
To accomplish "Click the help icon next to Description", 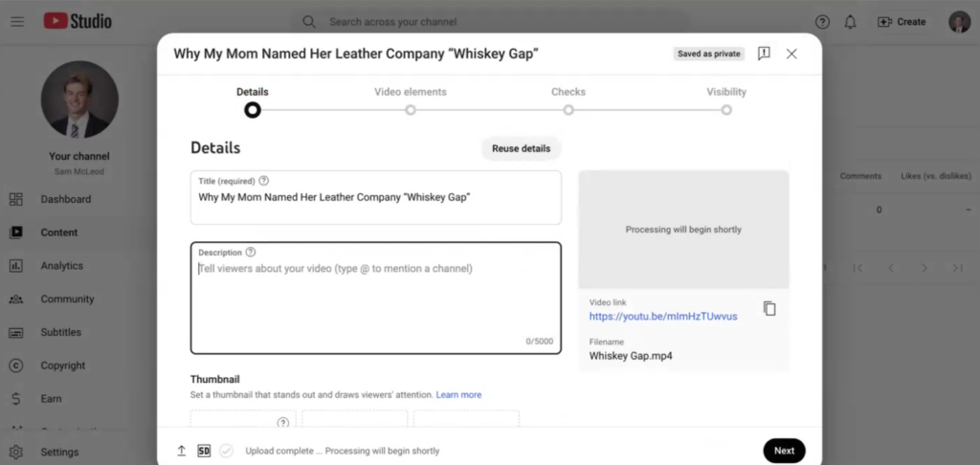I will (251, 253).
